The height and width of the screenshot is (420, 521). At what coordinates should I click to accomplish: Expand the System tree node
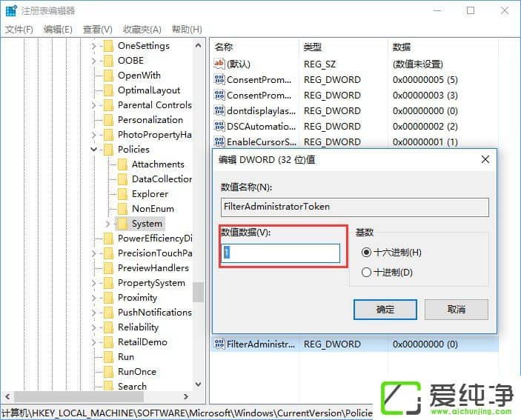(x=108, y=224)
